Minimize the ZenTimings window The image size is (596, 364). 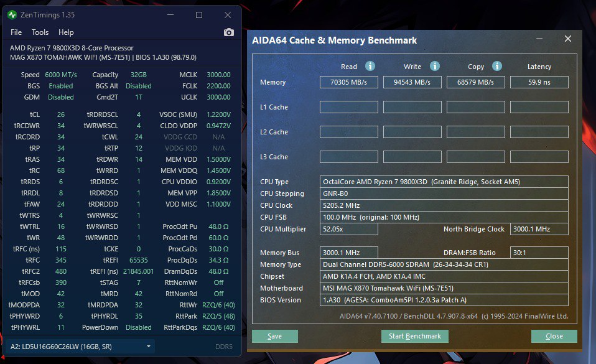coord(170,15)
